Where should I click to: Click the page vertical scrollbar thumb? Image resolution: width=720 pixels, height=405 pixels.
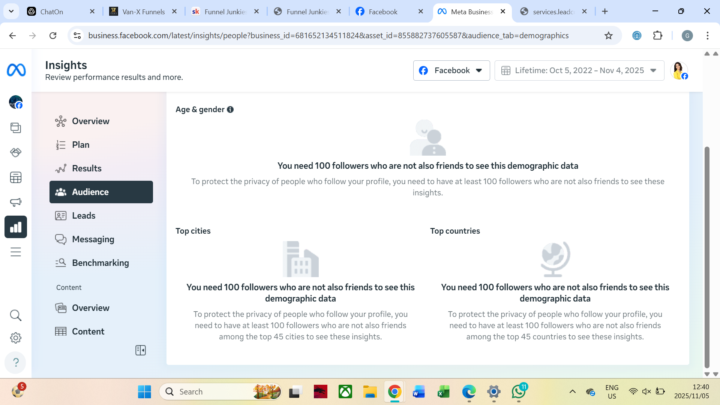point(707,257)
